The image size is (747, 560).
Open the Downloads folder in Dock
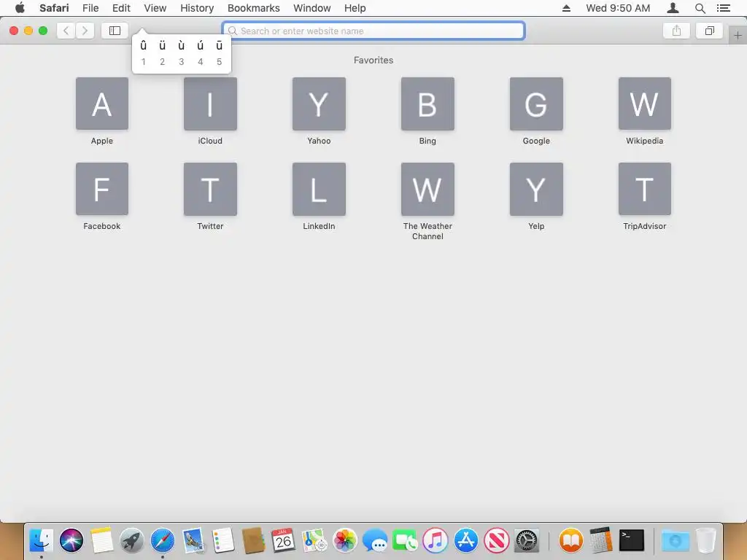point(676,540)
